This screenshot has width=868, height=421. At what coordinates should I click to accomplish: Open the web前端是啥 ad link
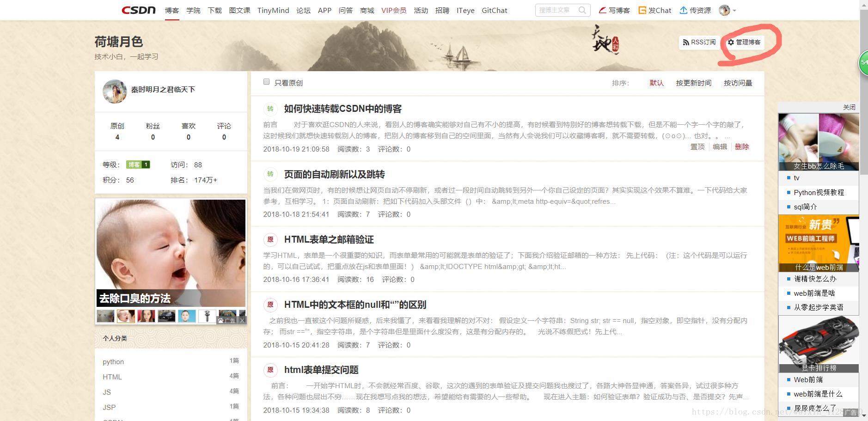(814, 293)
